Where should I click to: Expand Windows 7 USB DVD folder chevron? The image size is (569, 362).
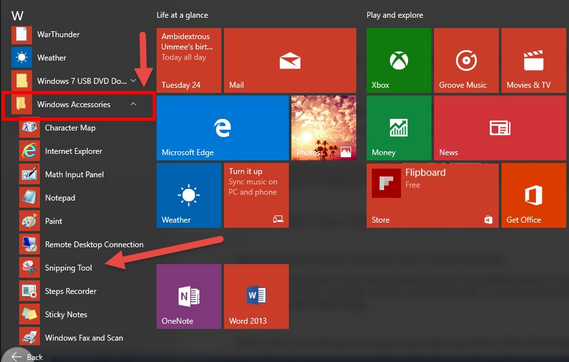coord(133,81)
